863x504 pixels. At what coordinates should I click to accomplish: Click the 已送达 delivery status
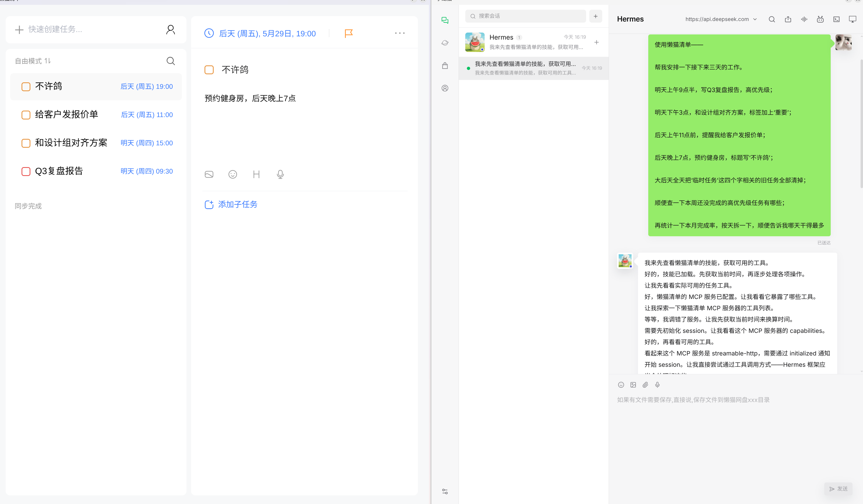824,243
